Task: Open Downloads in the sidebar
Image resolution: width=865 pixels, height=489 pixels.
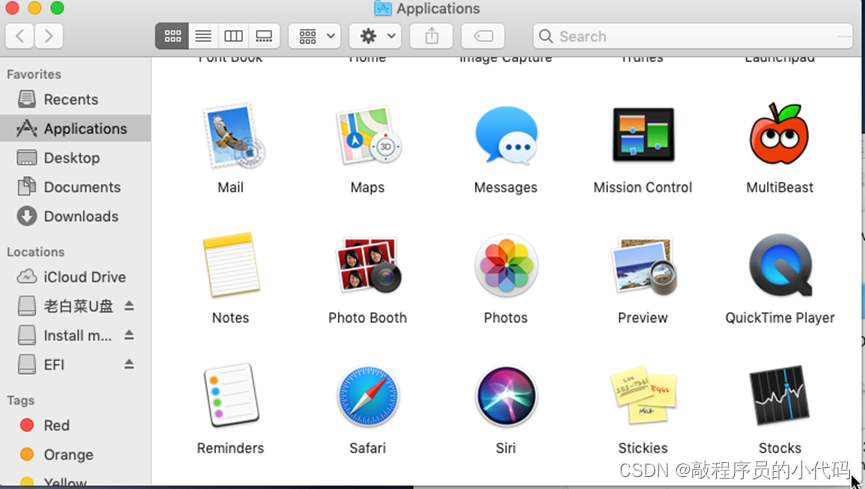Action: 75,216
